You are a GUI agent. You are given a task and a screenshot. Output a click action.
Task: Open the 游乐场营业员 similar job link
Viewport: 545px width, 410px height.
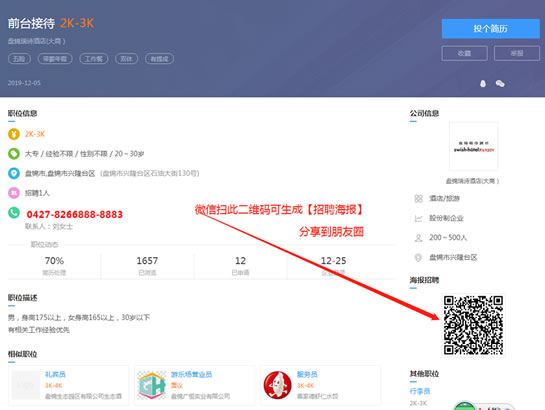coord(192,374)
